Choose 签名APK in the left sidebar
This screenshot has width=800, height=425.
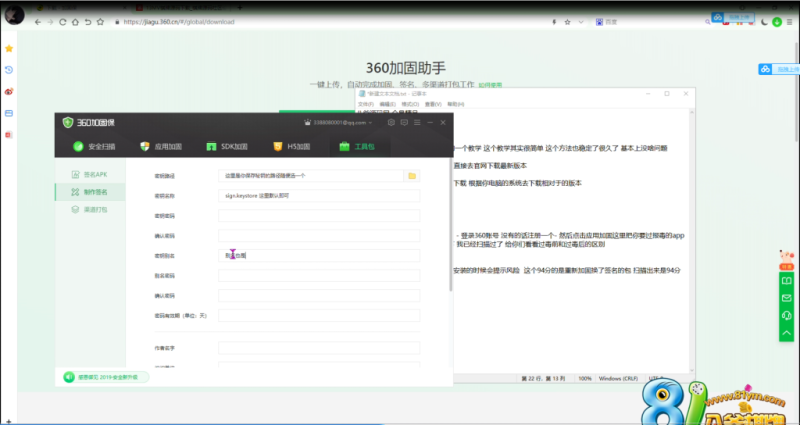(x=90, y=174)
